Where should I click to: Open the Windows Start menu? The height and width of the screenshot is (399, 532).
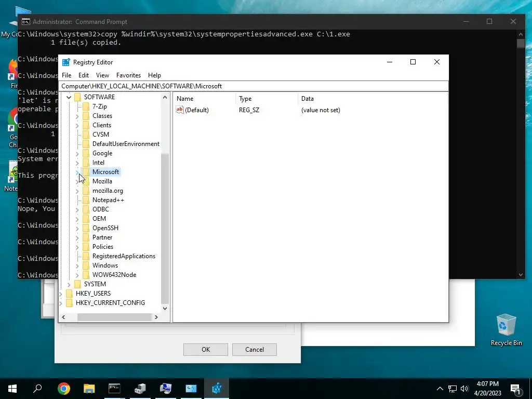point(12,389)
